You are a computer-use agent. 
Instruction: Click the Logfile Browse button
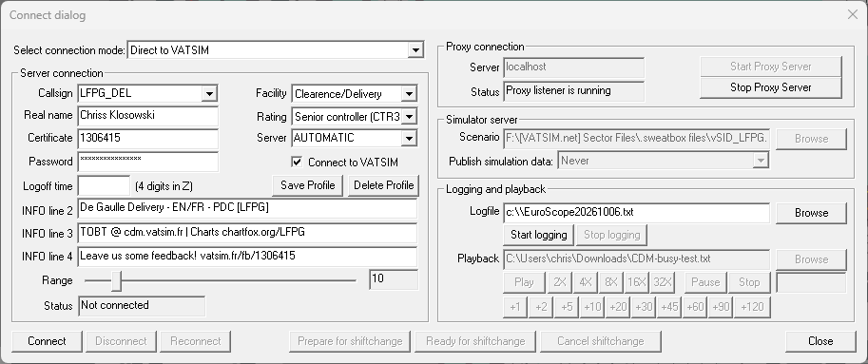click(811, 213)
